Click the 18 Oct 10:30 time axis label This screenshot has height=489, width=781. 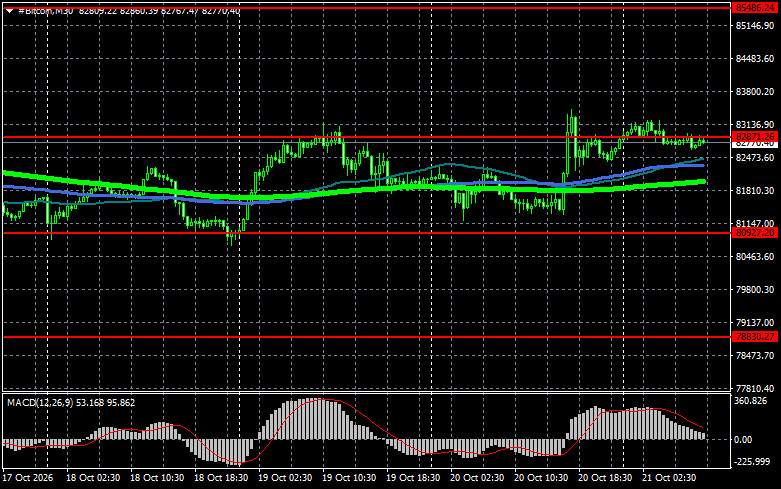point(157,478)
